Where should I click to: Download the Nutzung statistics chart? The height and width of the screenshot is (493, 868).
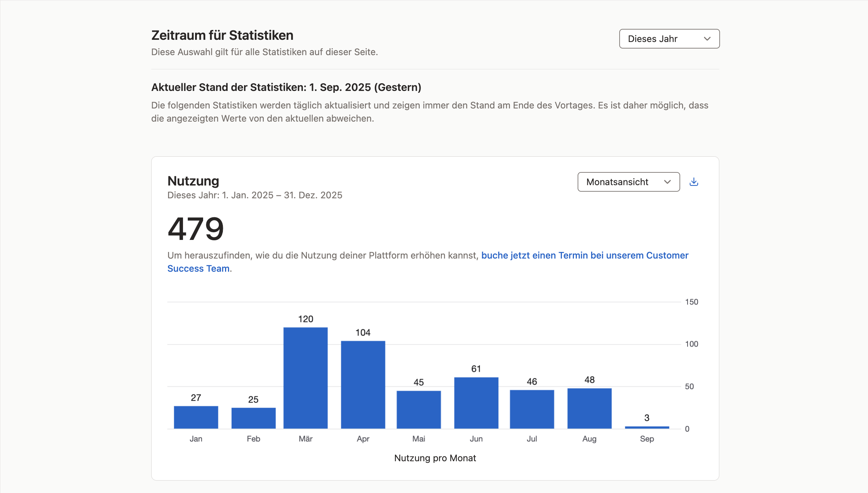coord(694,182)
